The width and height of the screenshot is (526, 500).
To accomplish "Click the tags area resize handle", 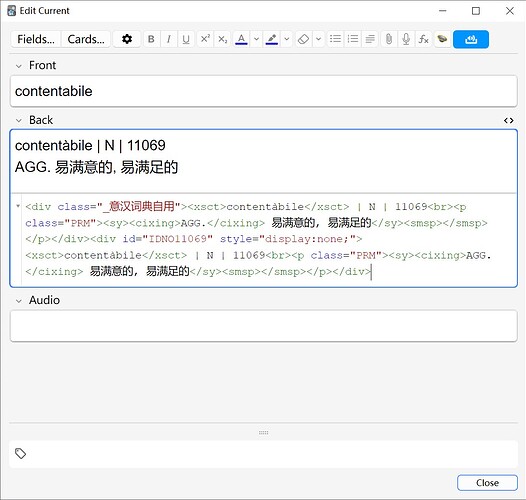I will tap(263, 433).
